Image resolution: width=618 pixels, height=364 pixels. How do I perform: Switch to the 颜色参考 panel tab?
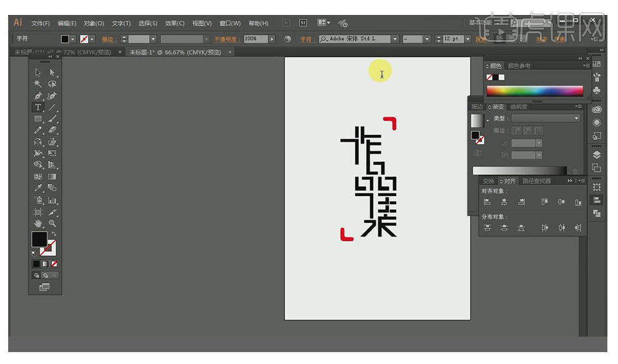click(x=519, y=66)
